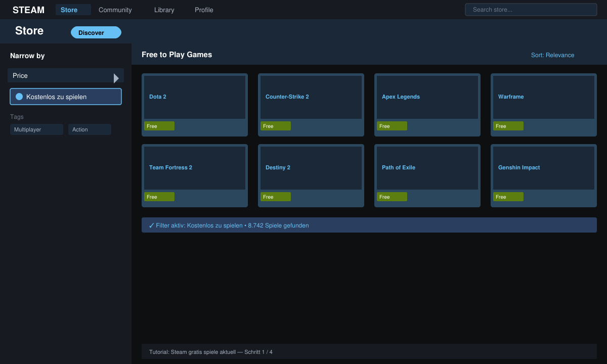Open the Profile menu item
Screen dimensions: 607x364
[204, 10]
